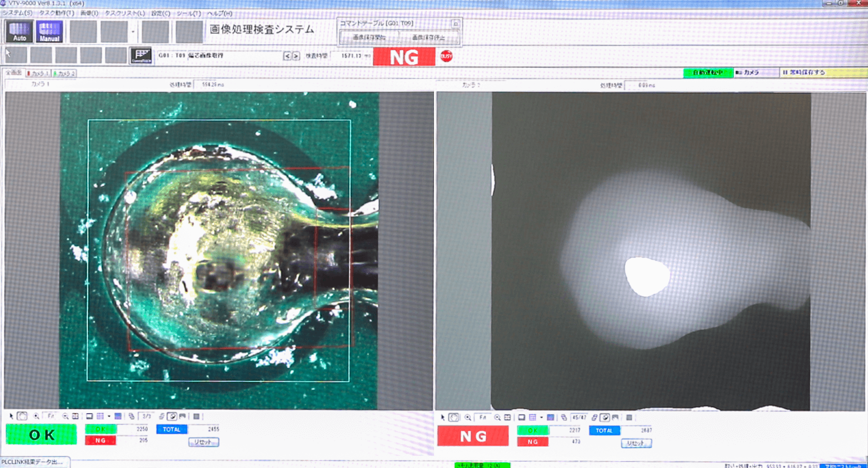
Task: Toggle overlay display icon under camera 1
Action: point(172,416)
